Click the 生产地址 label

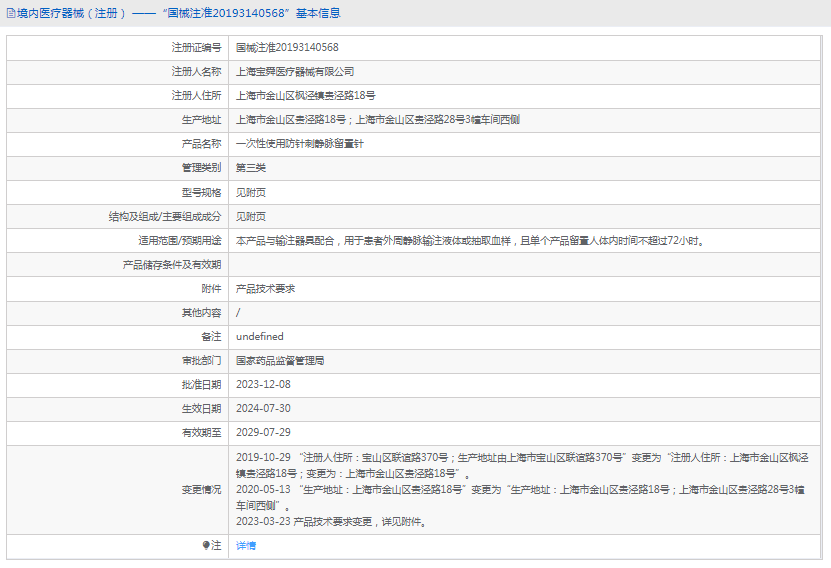pos(201,120)
